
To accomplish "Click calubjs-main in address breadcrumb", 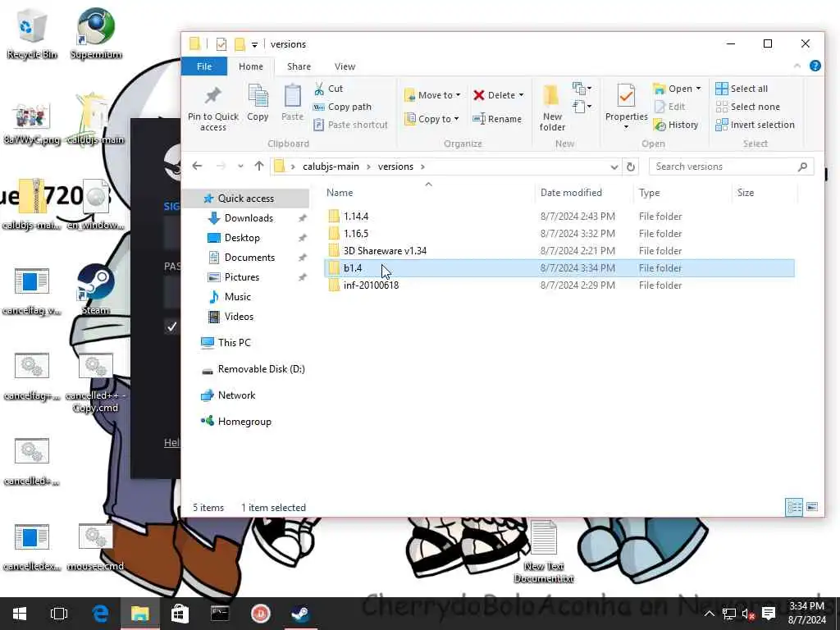I will [x=331, y=167].
